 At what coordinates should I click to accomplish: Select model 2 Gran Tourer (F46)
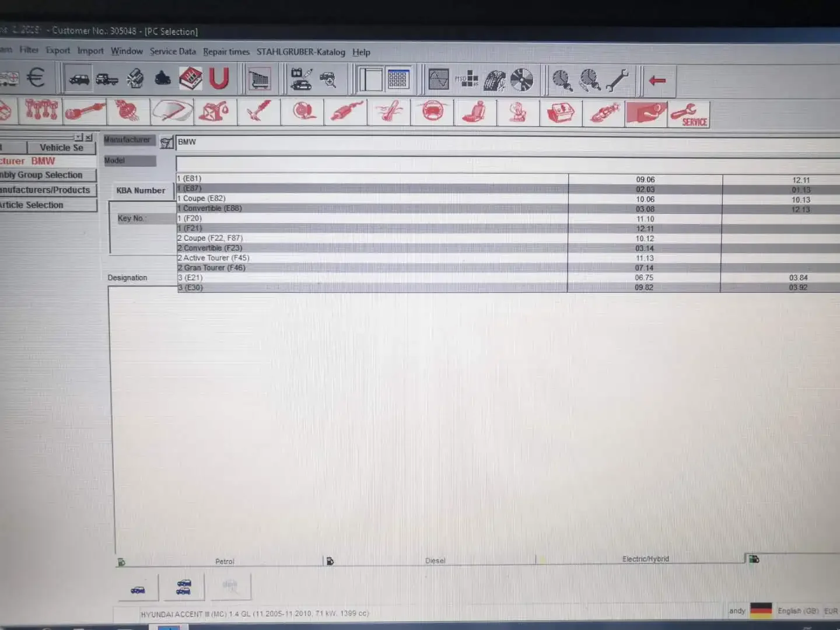tap(508, 268)
